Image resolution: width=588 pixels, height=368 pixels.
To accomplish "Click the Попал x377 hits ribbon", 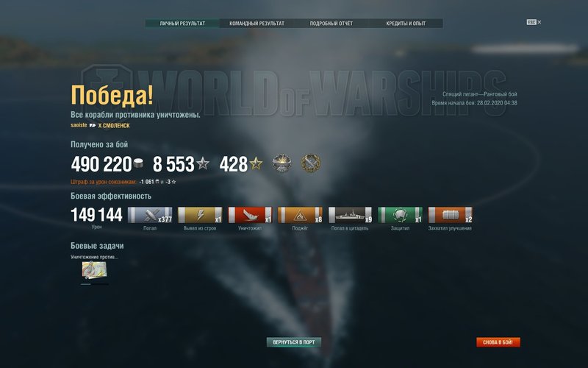I will point(150,215).
